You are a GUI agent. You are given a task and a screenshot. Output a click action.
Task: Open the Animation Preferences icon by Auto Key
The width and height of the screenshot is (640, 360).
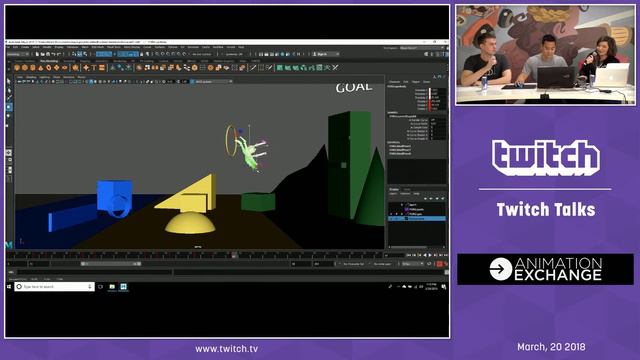[x=446, y=264]
